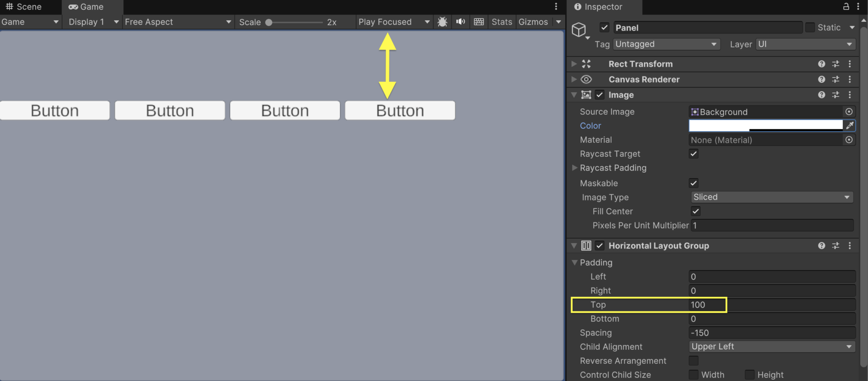Open Horizontal Layout Group kebab menu
Image resolution: width=868 pixels, height=381 pixels.
point(850,245)
